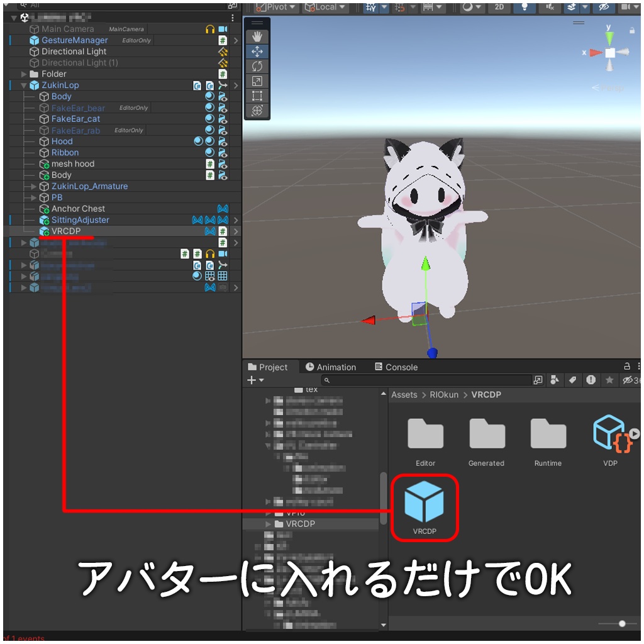This screenshot has height=644, width=644.
Task: Toggle 2D view mode
Action: point(499,7)
